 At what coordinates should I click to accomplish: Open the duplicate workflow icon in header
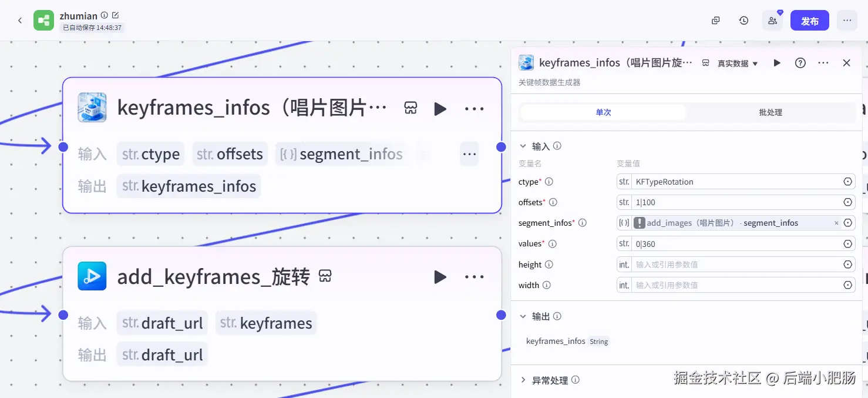pos(715,21)
